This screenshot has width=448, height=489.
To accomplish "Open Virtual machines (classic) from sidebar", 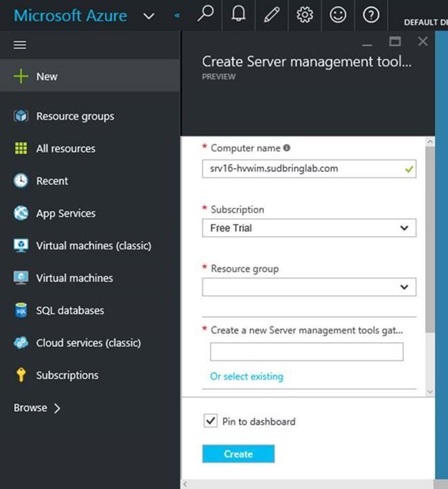I will click(93, 246).
